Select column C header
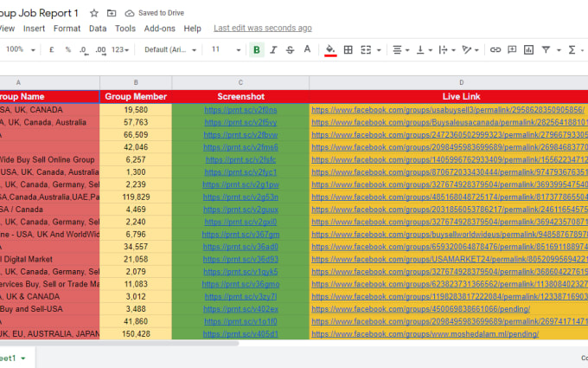Image resolution: width=588 pixels, height=368 pixels. coord(240,82)
